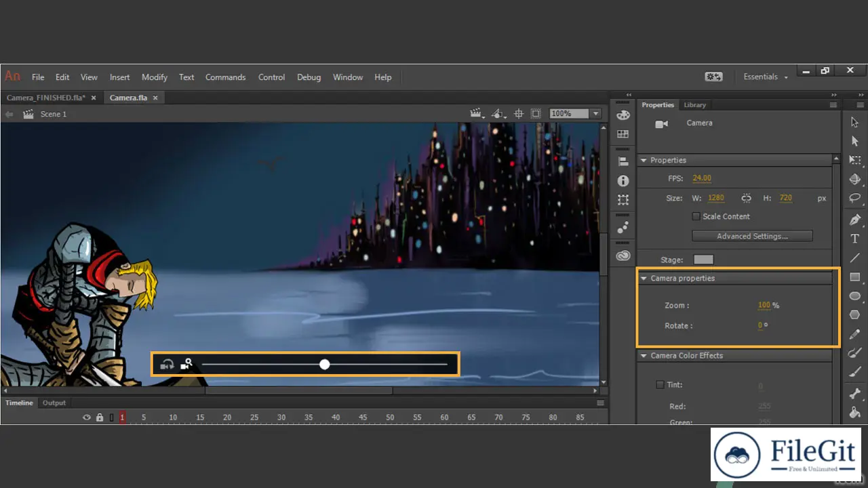Switch to the Output tab

tap(54, 403)
